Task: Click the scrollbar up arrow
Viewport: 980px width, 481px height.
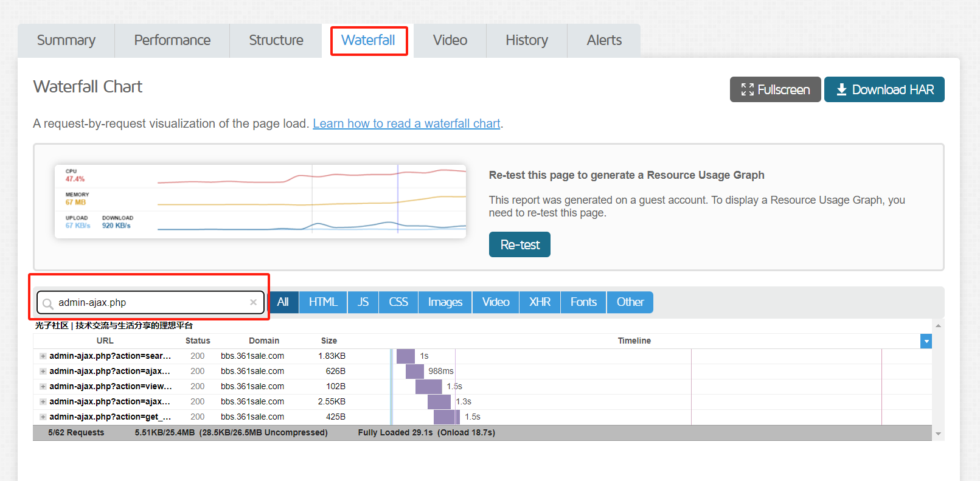Action: (x=938, y=326)
